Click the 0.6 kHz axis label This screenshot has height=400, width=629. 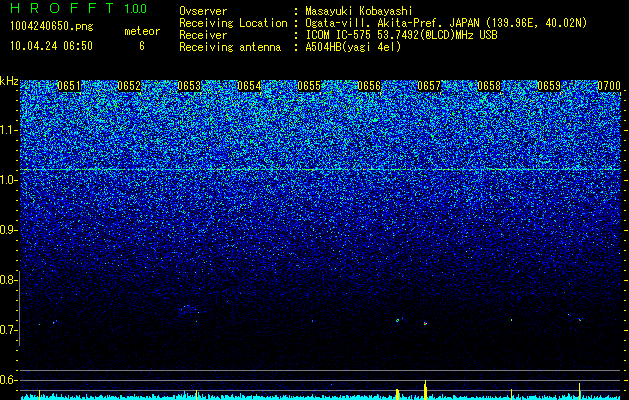[x=7, y=380]
